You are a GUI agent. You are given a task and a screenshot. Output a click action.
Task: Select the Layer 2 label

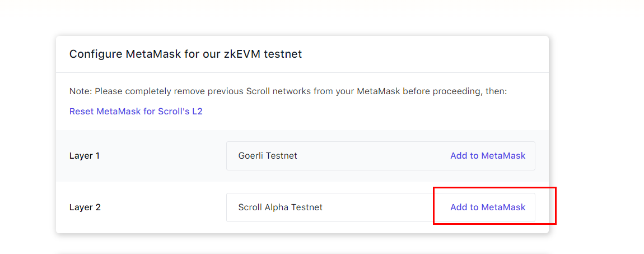(x=85, y=207)
